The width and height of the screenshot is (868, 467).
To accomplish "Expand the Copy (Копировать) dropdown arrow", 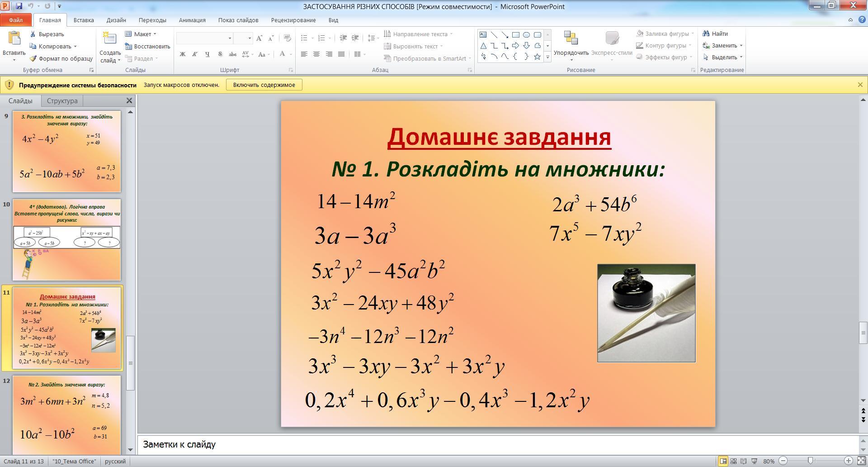I will point(75,46).
